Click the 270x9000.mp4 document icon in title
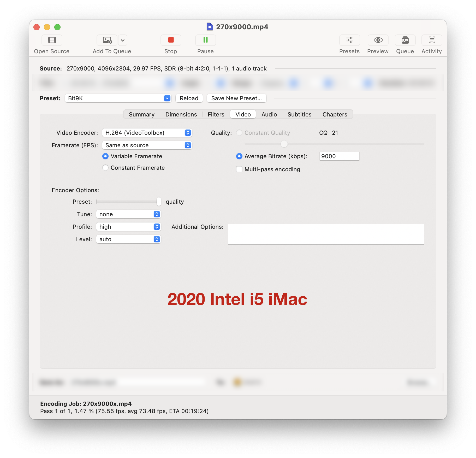Image resolution: width=476 pixels, height=458 pixels. click(210, 27)
